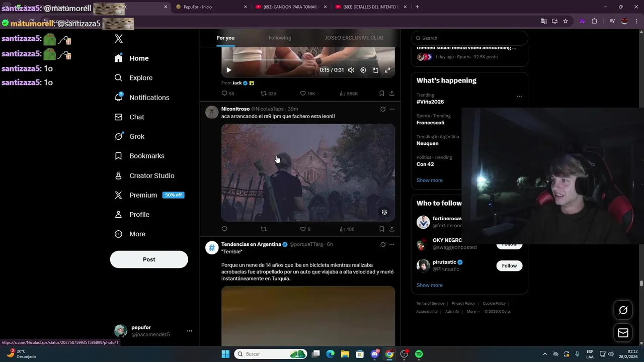Repost Niconitroso's post
Image resolution: width=644 pixels, height=362 pixels.
tap(264, 229)
